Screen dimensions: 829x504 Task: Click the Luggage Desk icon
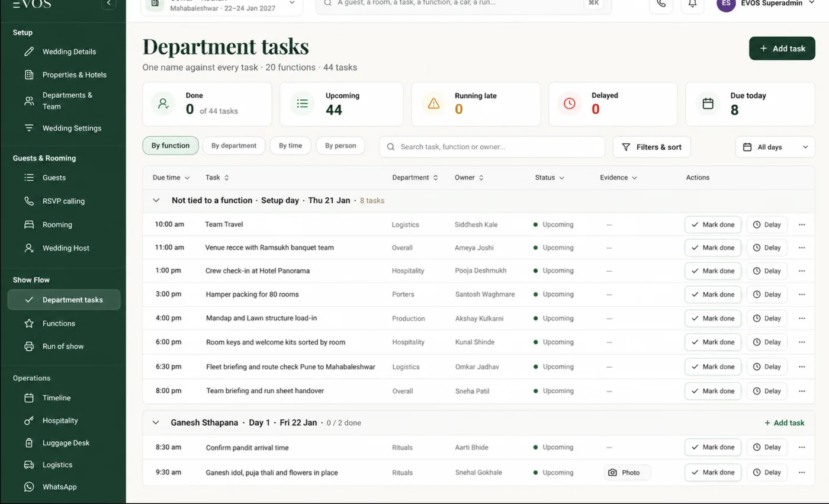29,443
